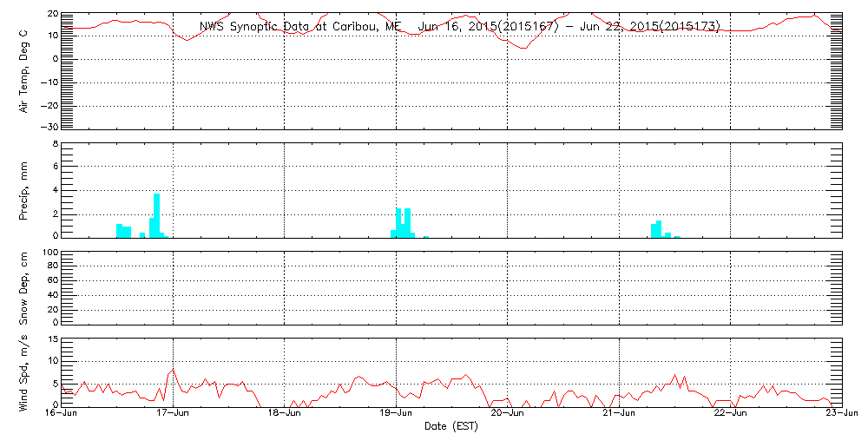868x434 pixels.
Task: Click the '23-Jun' date tick label
Action: click(842, 413)
